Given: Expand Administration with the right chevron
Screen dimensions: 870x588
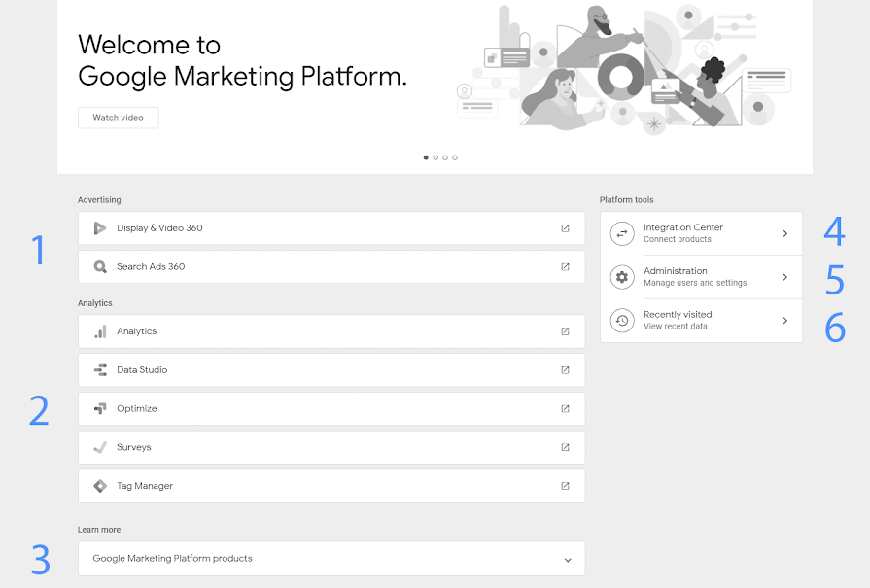Looking at the screenshot, I should pyautogui.click(x=784, y=277).
